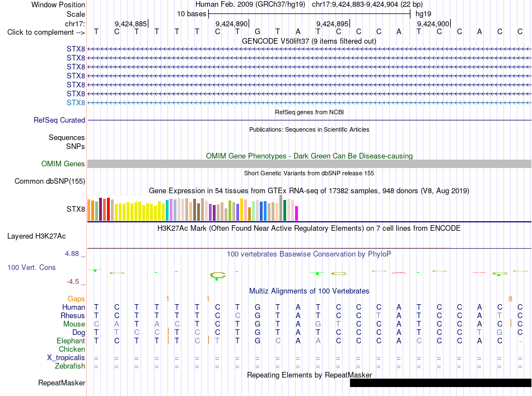Image resolution: width=532 pixels, height=396 pixels.
Task: Click the orange gap number 8
Action: [510, 299]
